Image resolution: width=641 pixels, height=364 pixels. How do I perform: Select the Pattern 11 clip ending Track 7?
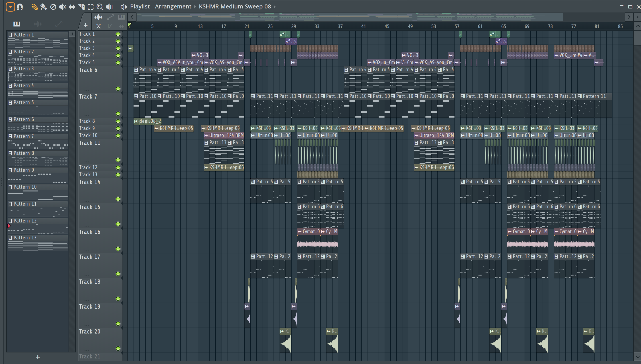coord(594,105)
